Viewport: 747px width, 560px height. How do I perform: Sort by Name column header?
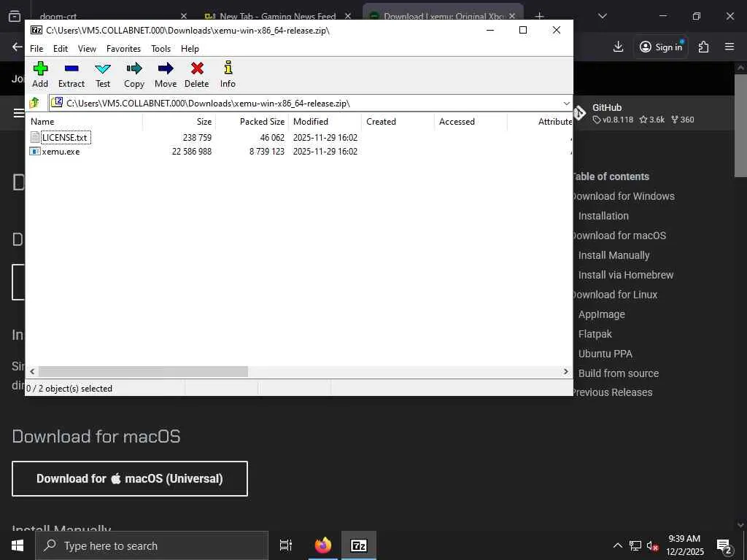point(84,122)
